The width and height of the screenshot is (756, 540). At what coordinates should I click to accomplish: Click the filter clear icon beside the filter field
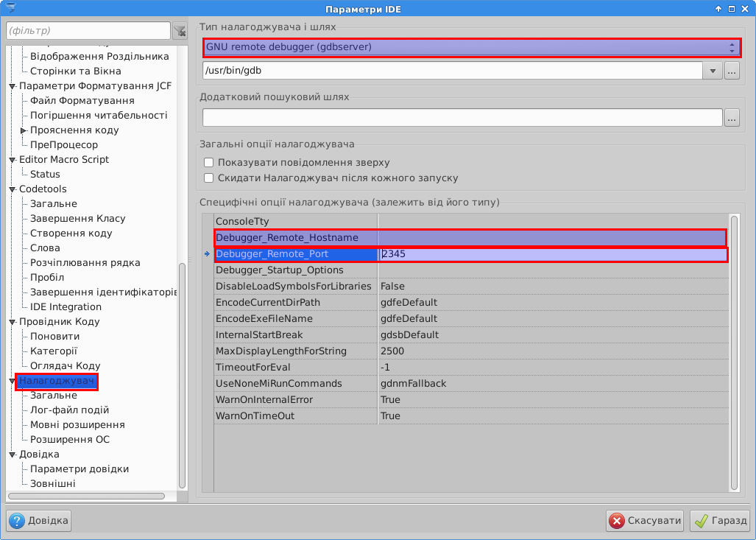pos(180,31)
